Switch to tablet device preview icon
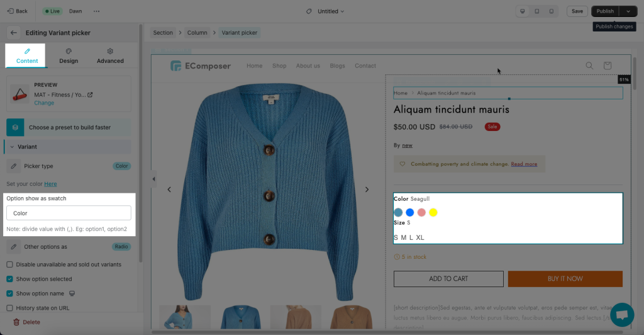Screen dimensions: 644x335 pyautogui.click(x=537, y=11)
